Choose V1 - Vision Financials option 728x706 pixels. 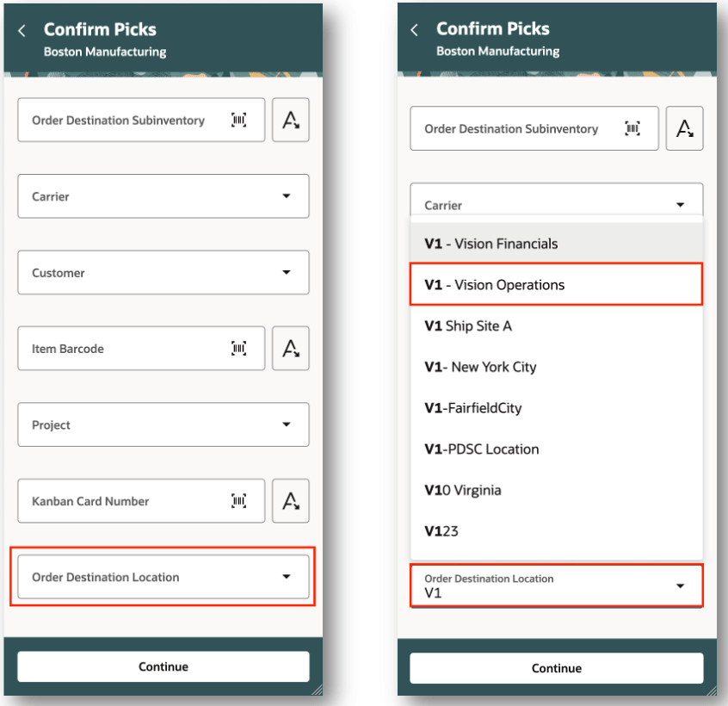555,244
